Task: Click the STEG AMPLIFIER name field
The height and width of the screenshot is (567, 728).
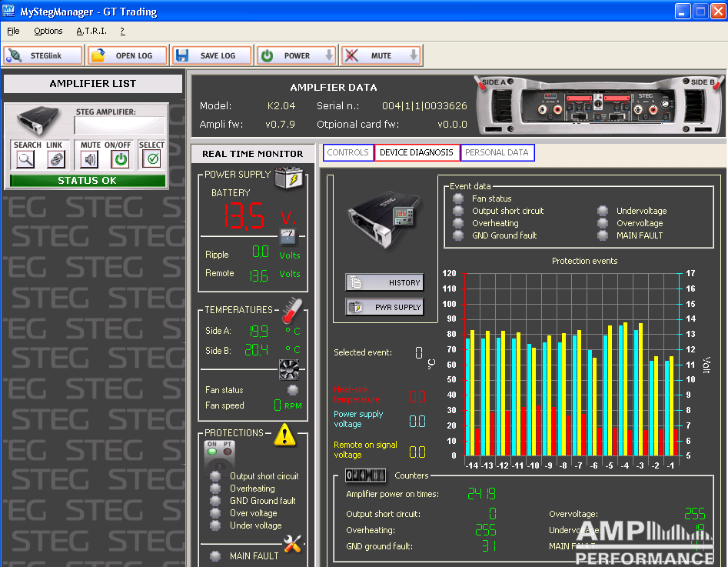Action: 119,126
